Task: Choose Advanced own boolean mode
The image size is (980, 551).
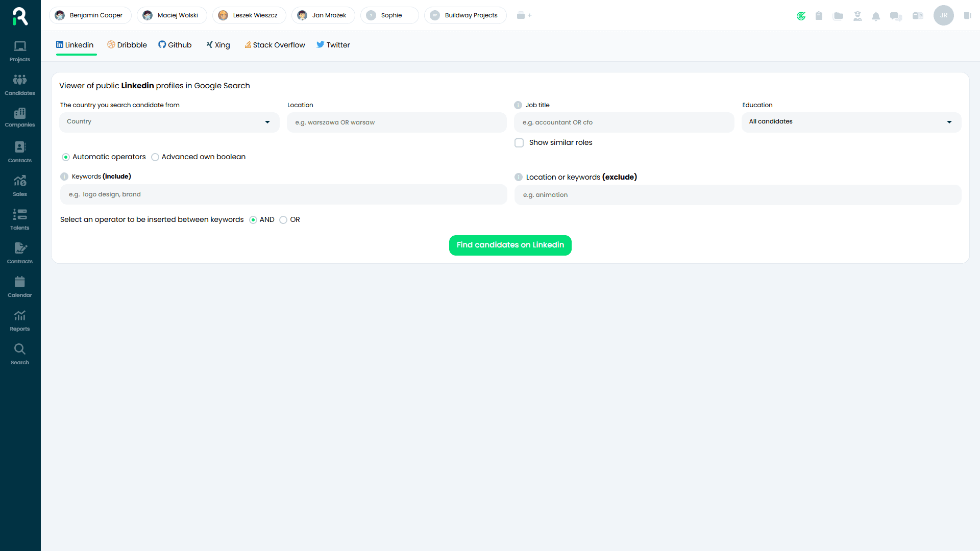Action: click(155, 157)
